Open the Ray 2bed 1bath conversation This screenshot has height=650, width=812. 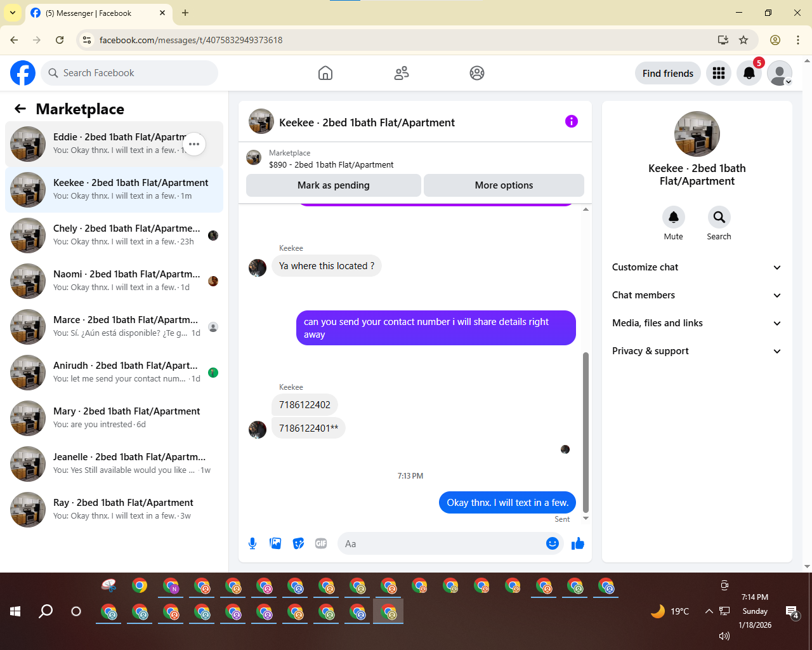[x=114, y=510]
